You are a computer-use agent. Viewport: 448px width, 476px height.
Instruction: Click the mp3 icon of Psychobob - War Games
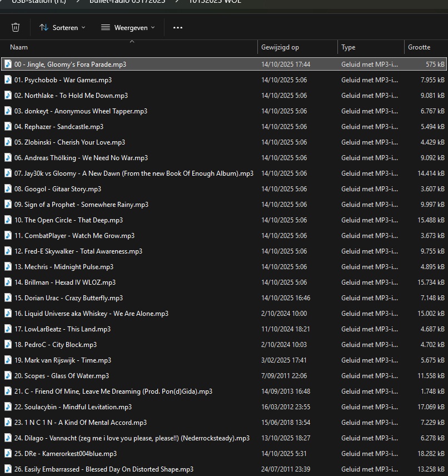(x=8, y=80)
